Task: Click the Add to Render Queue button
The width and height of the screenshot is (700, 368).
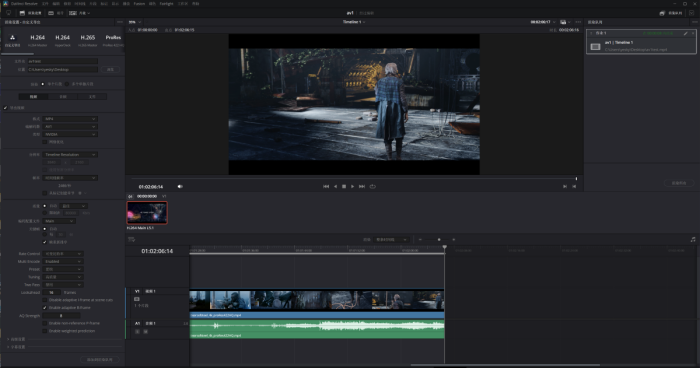Action: 100,360
